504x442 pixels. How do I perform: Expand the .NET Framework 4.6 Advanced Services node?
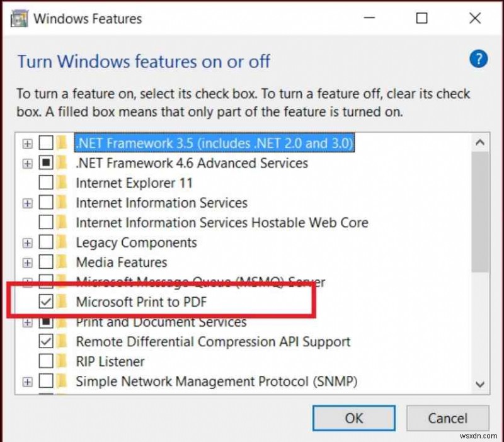(x=27, y=163)
